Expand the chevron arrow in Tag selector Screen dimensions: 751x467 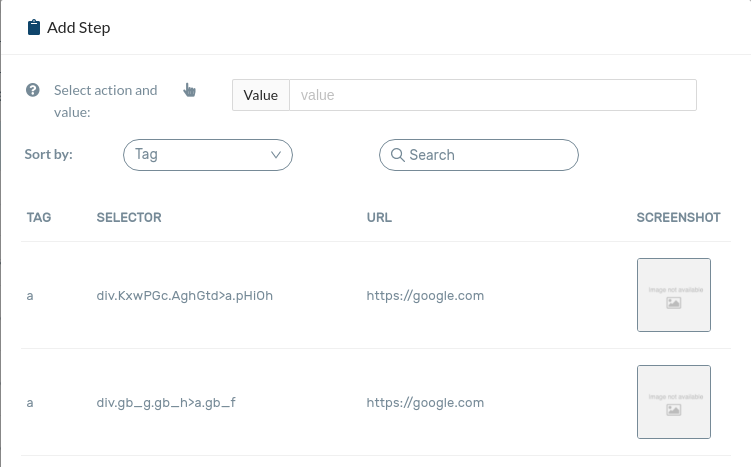pos(277,155)
